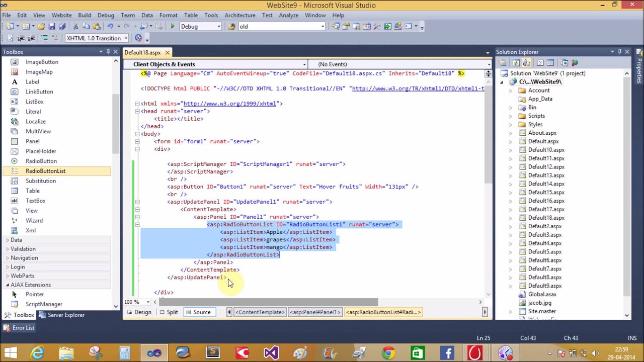Click the Undo arrow icon
This screenshot has height=362, width=644.
click(110, 26)
